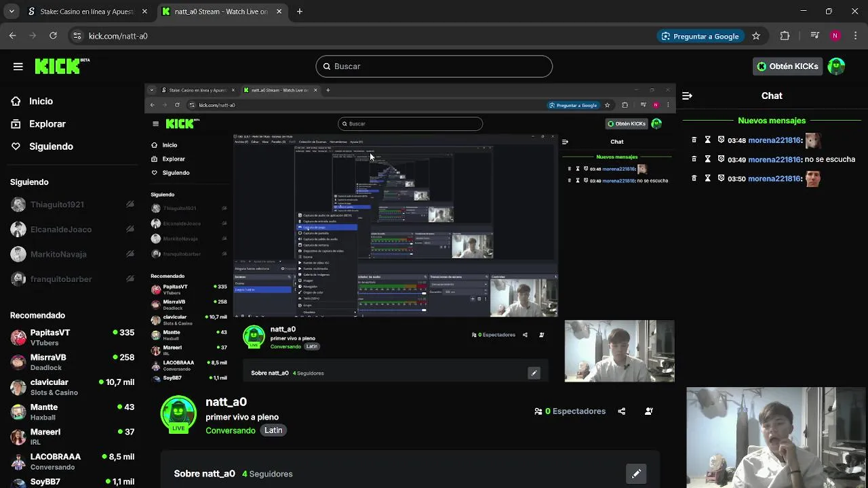
Task: Click the large Latin tag under the title
Action: coord(273,430)
